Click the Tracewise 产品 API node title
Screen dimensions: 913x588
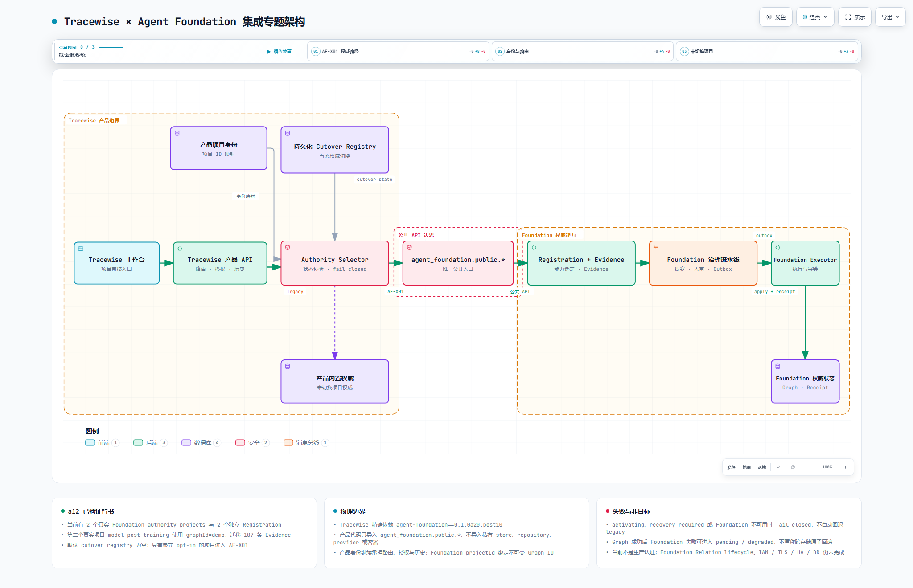click(x=220, y=260)
